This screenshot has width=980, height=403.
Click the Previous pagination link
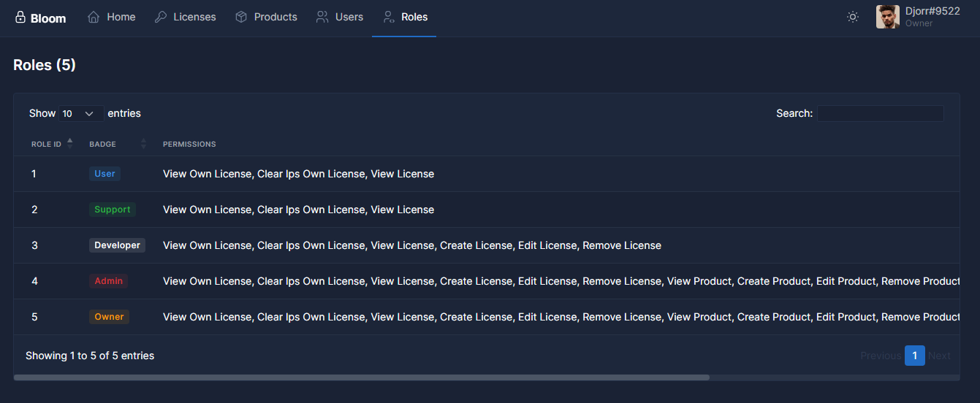click(x=881, y=356)
